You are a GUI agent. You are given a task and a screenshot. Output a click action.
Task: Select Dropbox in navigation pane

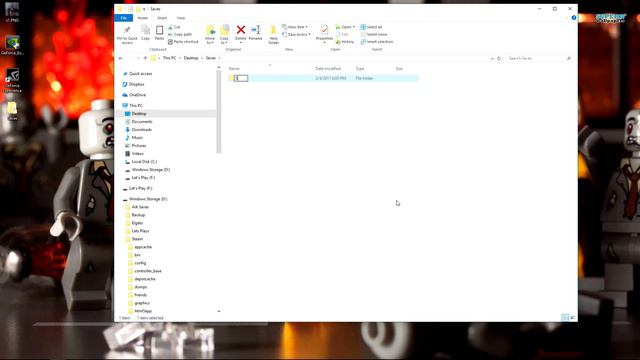click(x=136, y=84)
